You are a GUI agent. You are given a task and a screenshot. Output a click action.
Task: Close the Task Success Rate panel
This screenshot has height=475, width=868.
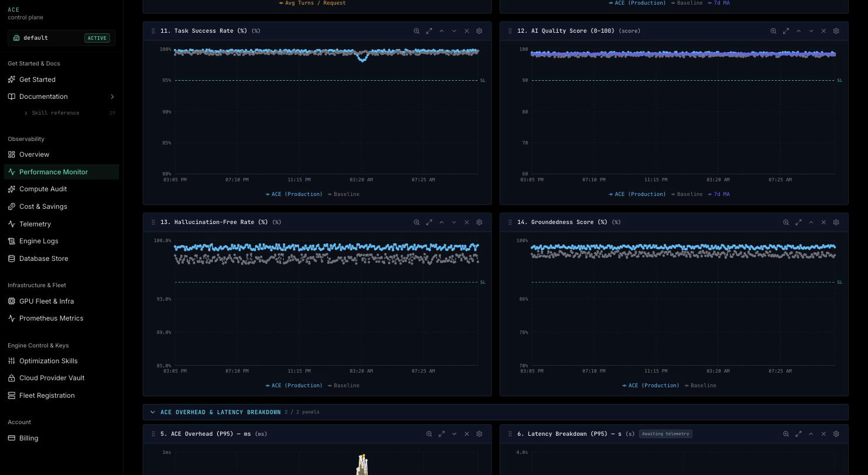466,31
